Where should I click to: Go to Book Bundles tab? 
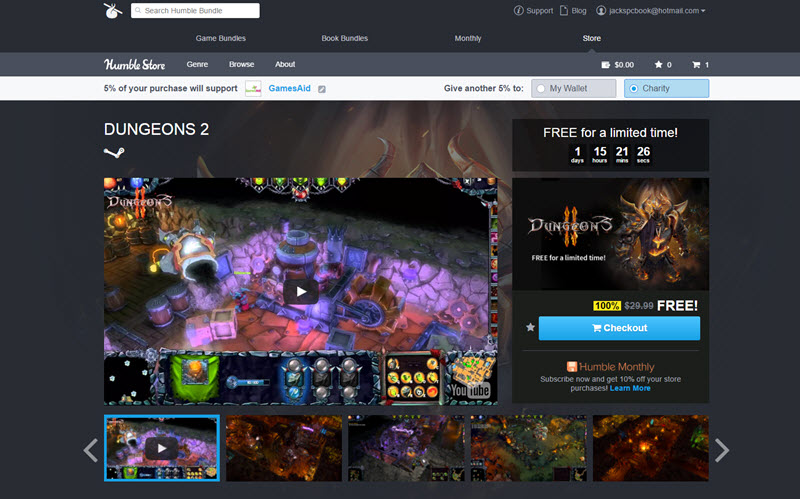(x=344, y=38)
